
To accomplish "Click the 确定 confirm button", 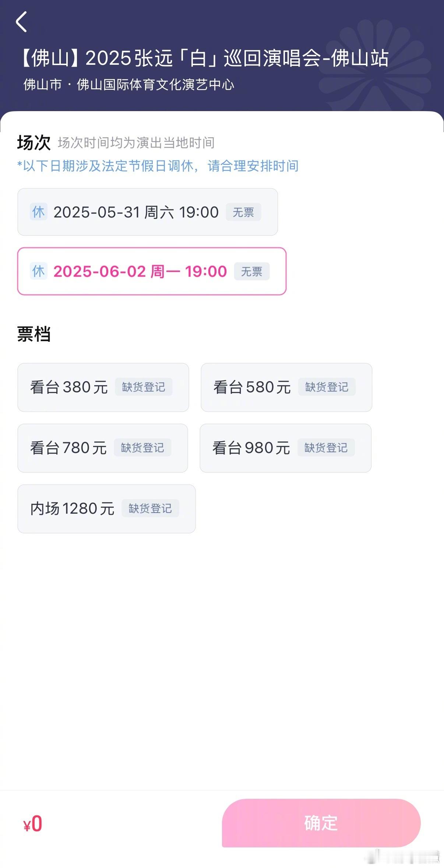I will (321, 823).
